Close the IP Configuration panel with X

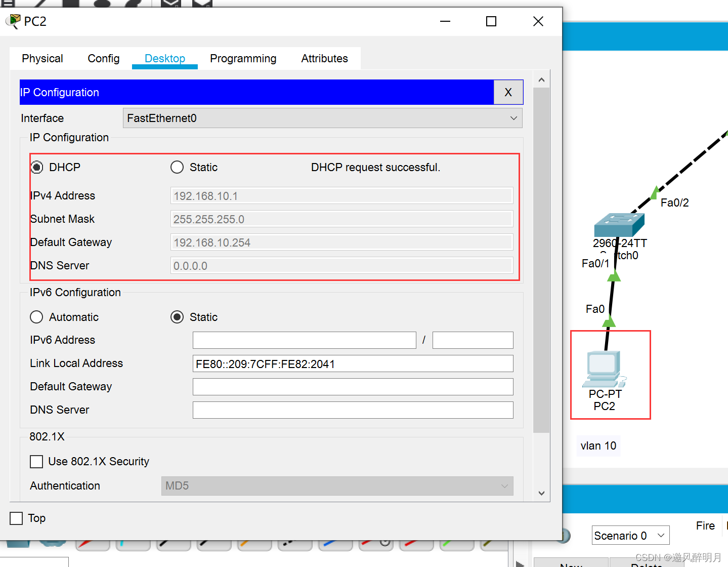(x=508, y=92)
